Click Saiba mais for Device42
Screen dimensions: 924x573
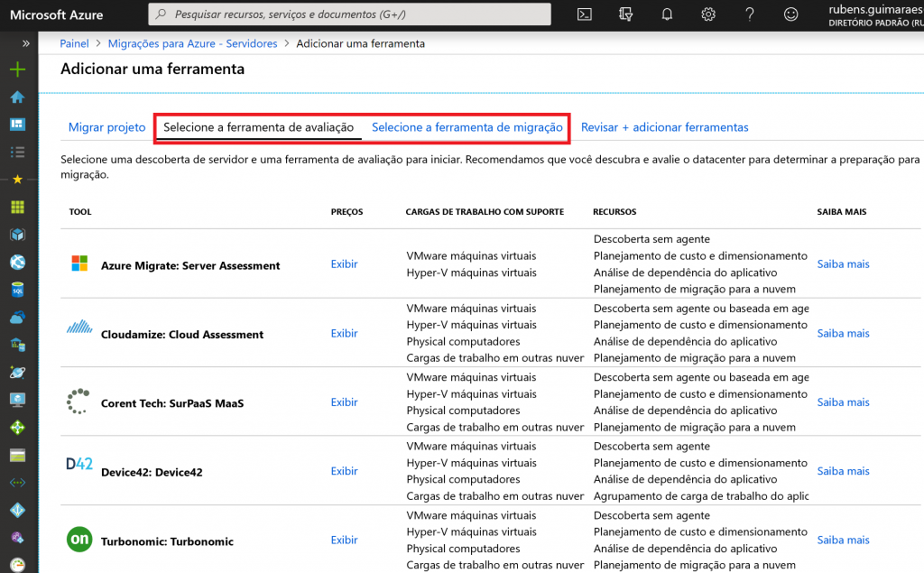[x=843, y=471]
